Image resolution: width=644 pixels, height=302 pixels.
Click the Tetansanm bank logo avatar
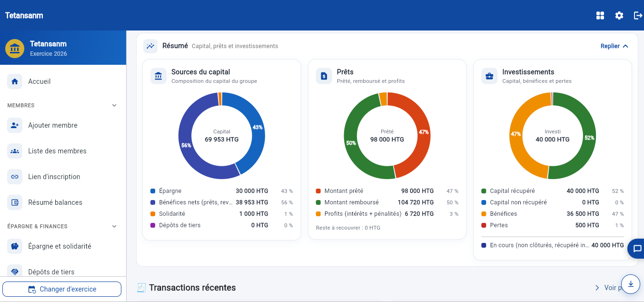15,48
